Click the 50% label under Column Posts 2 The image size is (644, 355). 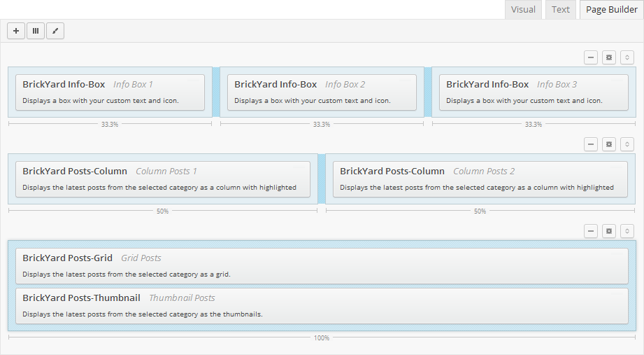click(x=480, y=211)
